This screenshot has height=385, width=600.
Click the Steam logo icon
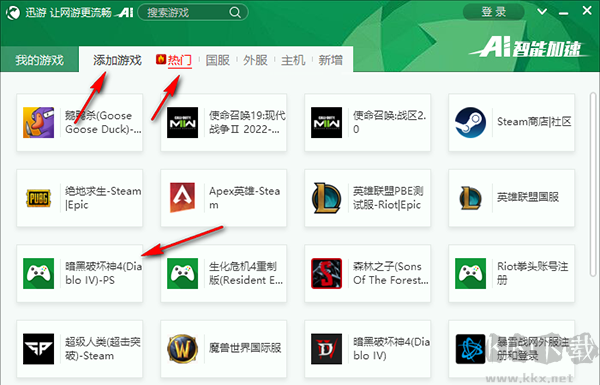coord(470,122)
